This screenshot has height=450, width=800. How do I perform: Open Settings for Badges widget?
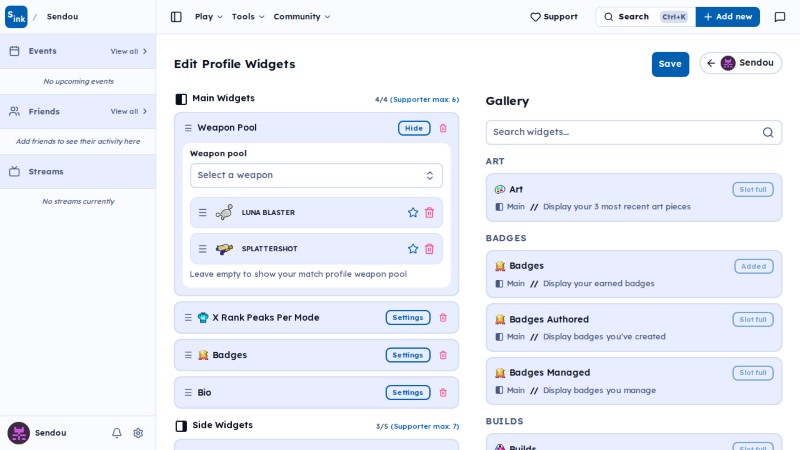(x=408, y=355)
